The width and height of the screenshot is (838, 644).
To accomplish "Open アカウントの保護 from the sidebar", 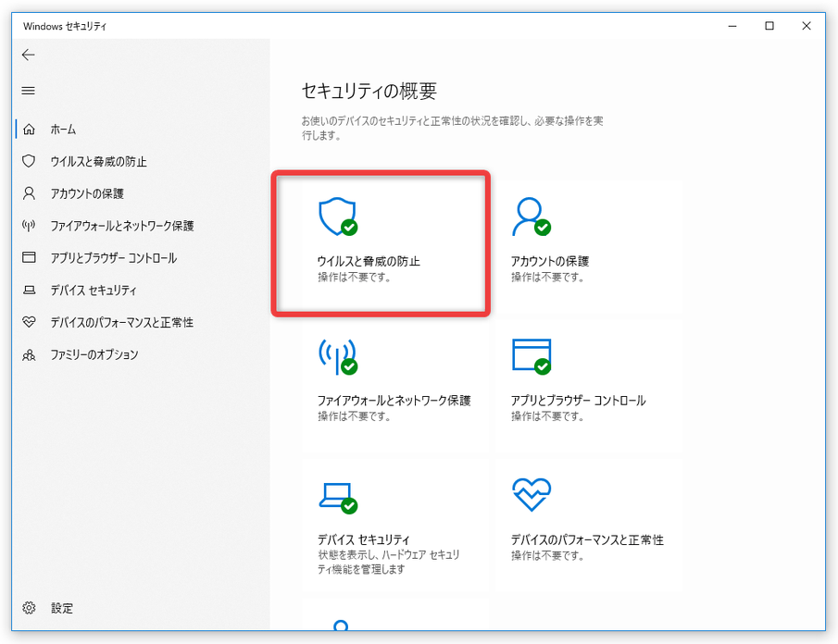I will 87,193.
